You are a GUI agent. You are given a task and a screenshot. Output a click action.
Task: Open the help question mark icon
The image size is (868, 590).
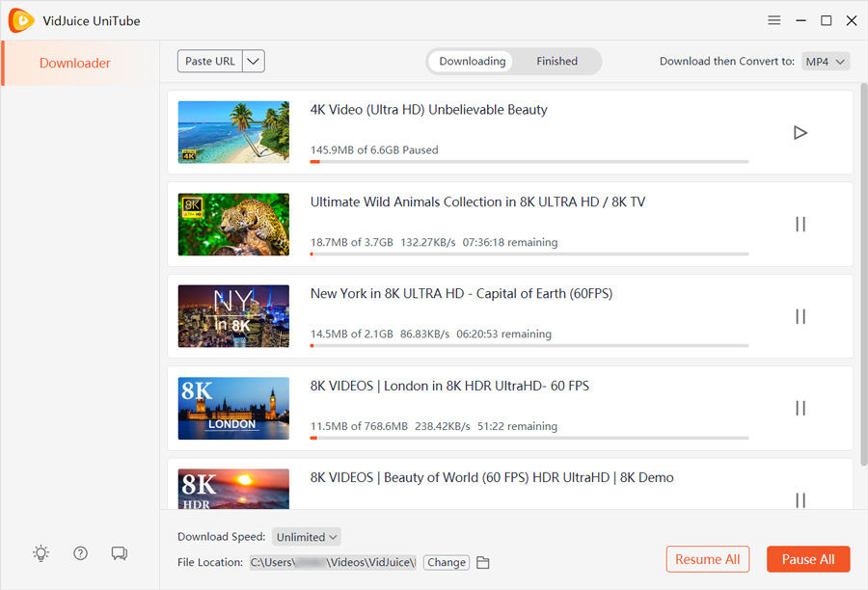80,553
